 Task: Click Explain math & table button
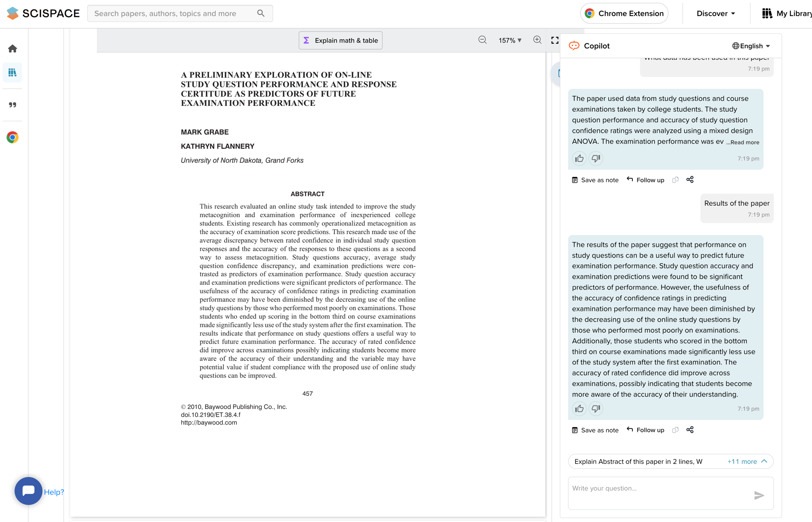tap(340, 40)
